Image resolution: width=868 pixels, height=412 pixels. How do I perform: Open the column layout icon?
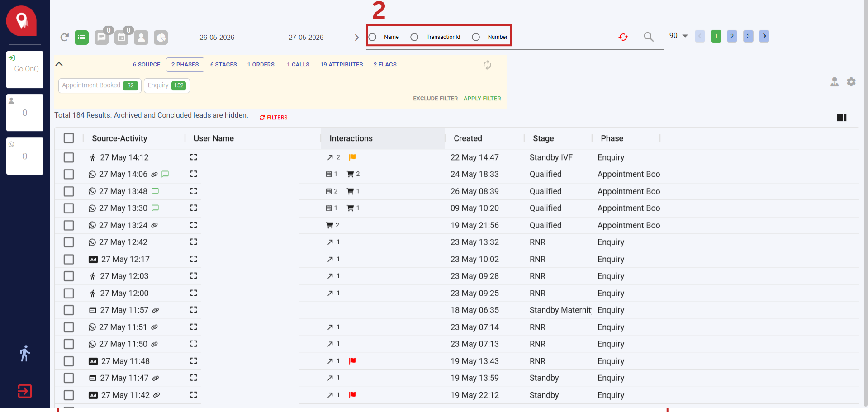pos(841,117)
